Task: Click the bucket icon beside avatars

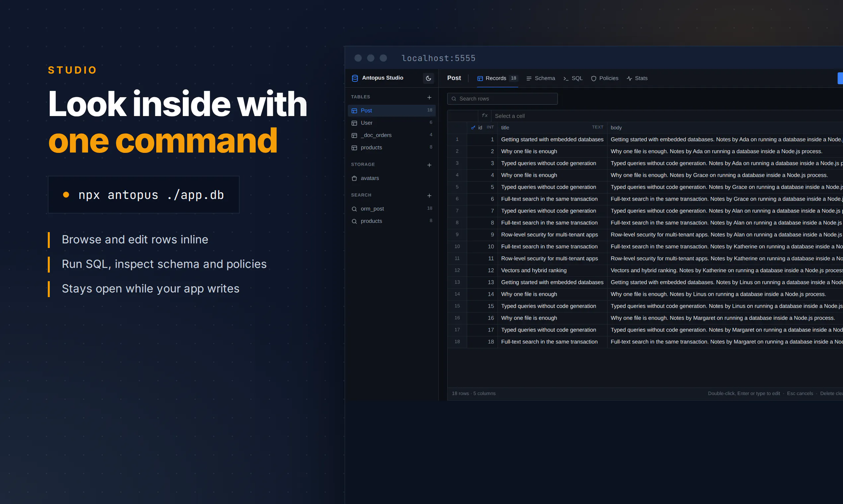Action: (x=354, y=178)
